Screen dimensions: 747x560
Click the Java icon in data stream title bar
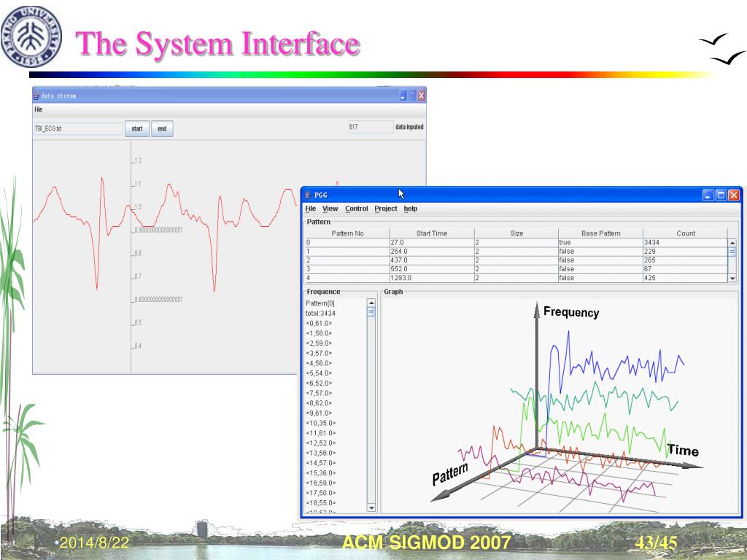point(36,96)
